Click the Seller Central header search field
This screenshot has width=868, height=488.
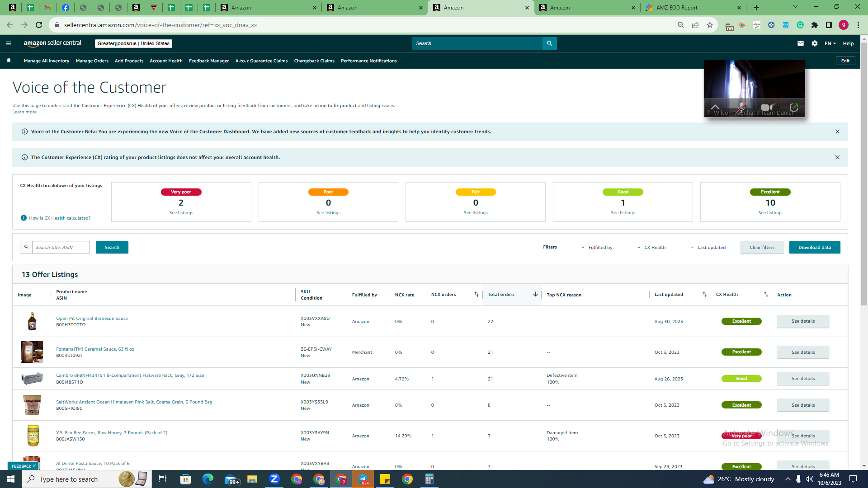477,43
